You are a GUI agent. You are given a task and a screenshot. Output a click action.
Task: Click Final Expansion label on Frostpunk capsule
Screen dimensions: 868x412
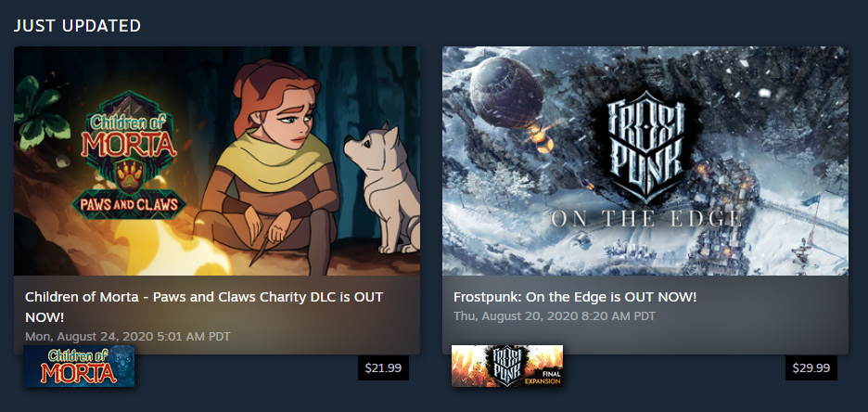coord(544,378)
